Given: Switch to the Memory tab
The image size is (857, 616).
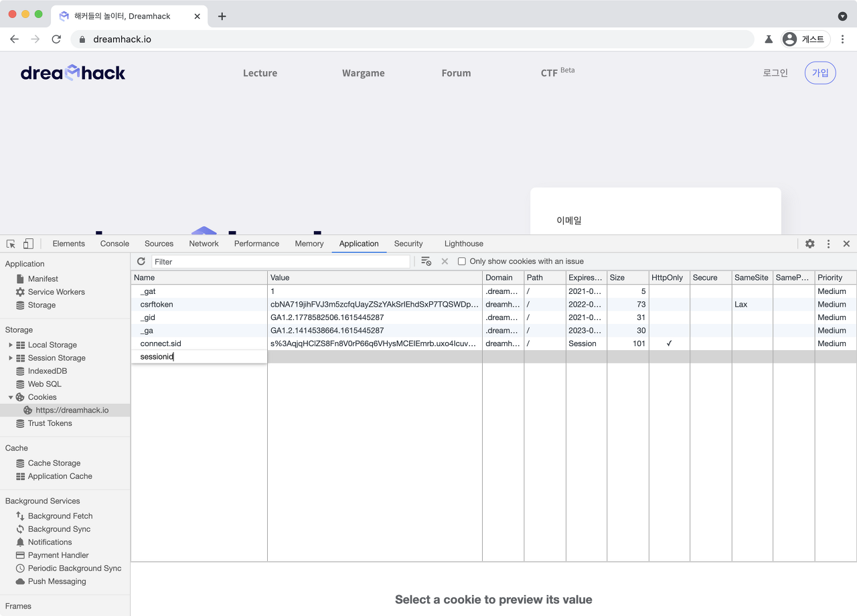Looking at the screenshot, I should pyautogui.click(x=309, y=244).
